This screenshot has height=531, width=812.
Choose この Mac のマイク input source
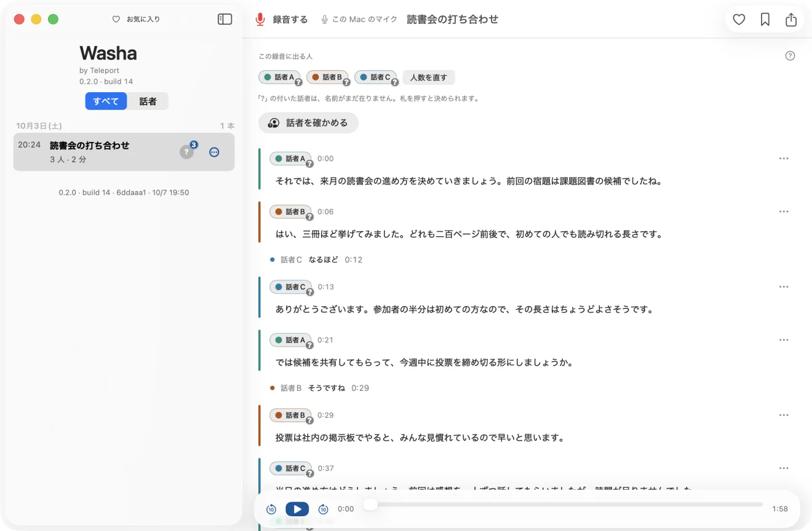click(x=359, y=20)
